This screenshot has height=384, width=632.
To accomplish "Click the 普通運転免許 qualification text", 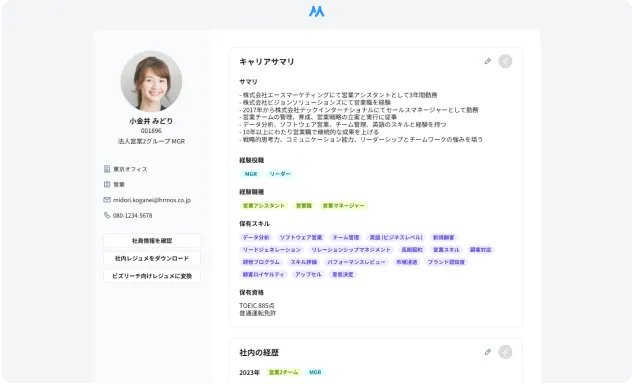I will (x=258, y=313).
